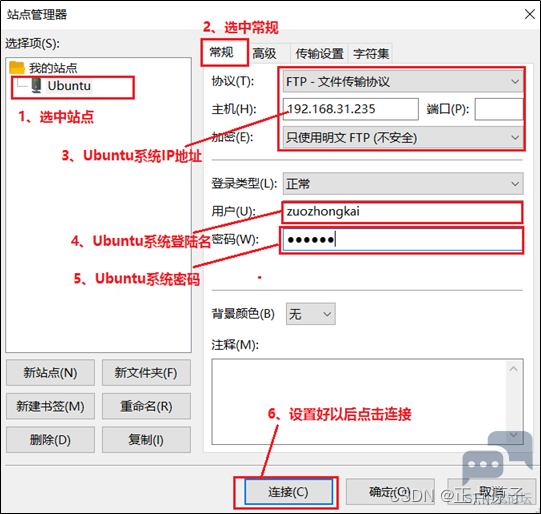Open the 登录类型 dropdown showing 正常

click(403, 184)
